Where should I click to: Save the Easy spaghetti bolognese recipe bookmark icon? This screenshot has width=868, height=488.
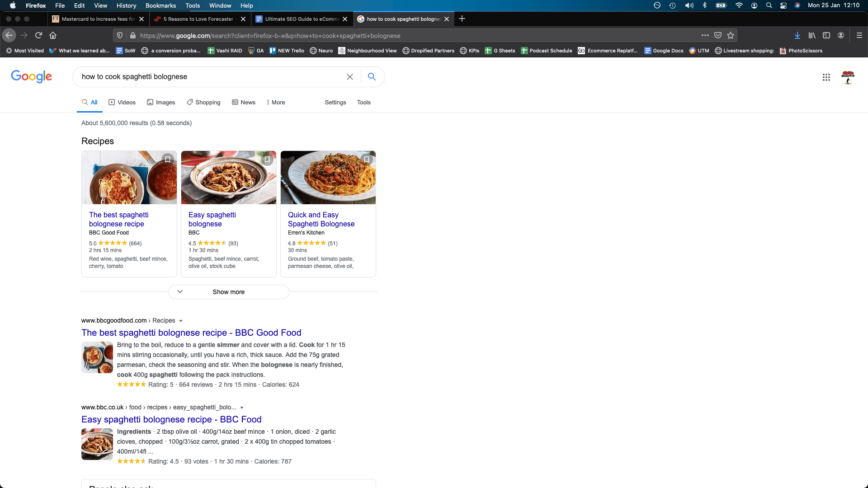click(x=267, y=160)
